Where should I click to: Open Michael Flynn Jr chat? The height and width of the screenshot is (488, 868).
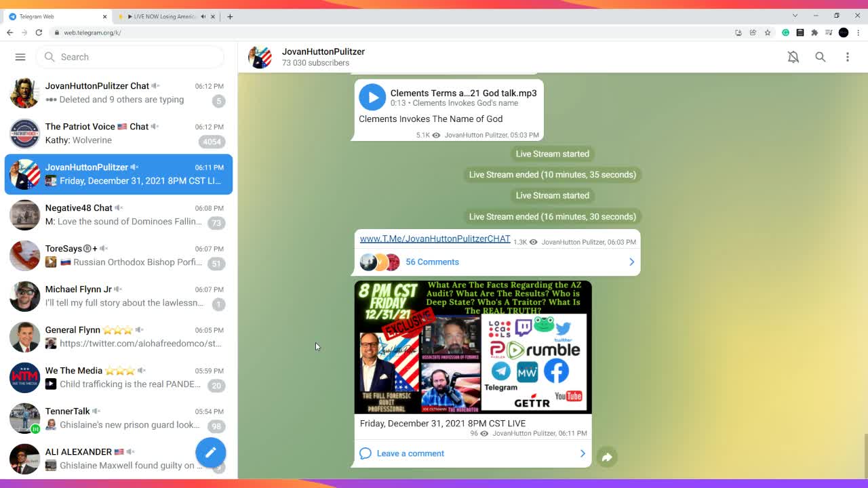pos(119,296)
